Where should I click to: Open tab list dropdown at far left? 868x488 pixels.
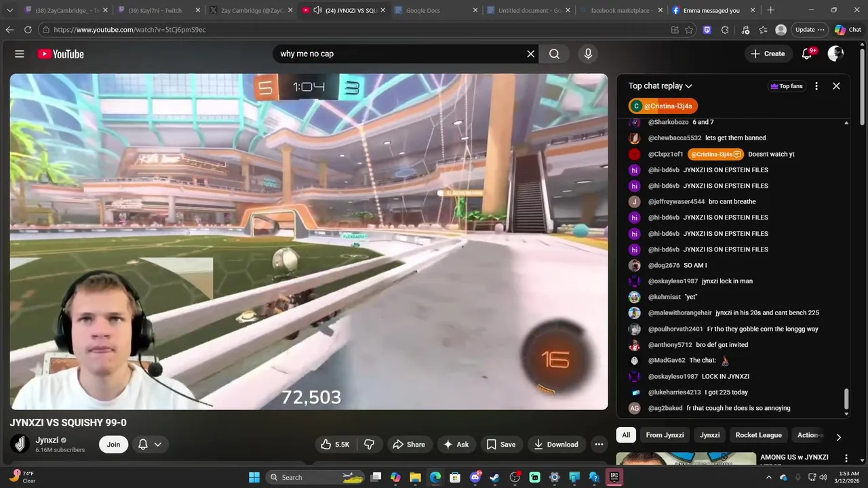point(8,10)
